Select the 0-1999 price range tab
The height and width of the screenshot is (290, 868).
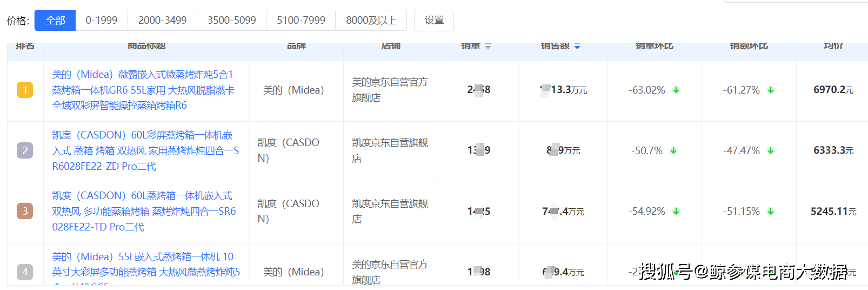pyautogui.click(x=102, y=21)
